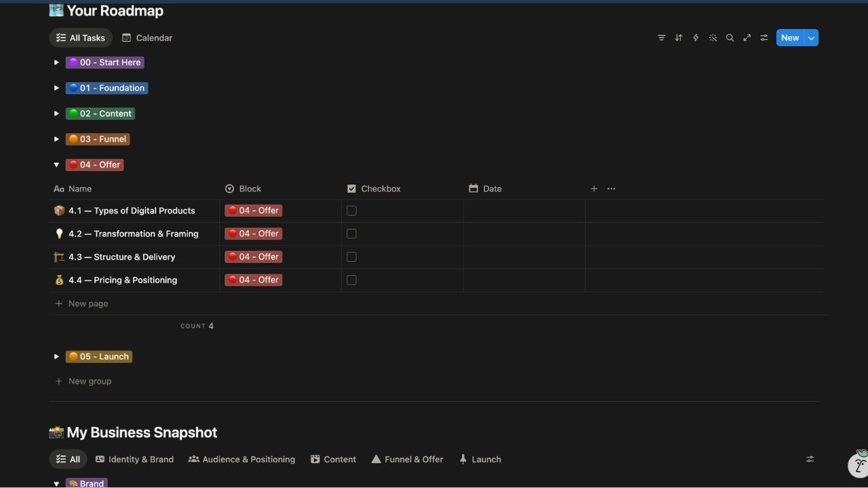Image resolution: width=868 pixels, height=488 pixels.
Task: Click the sort arrows icon
Action: pos(678,38)
